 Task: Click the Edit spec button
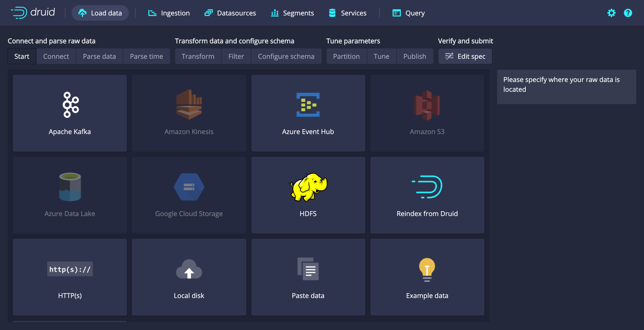click(x=465, y=56)
